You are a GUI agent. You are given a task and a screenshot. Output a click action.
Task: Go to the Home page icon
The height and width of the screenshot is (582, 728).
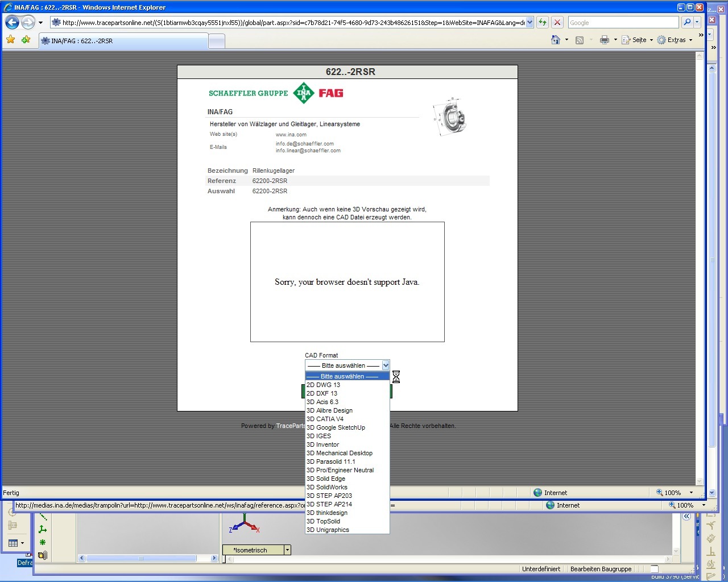pyautogui.click(x=556, y=40)
